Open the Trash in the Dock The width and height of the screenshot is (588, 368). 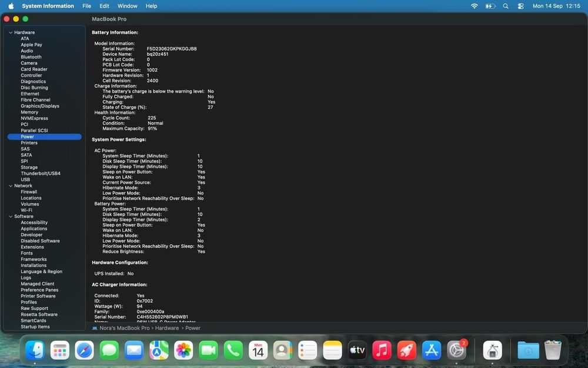coord(553,350)
